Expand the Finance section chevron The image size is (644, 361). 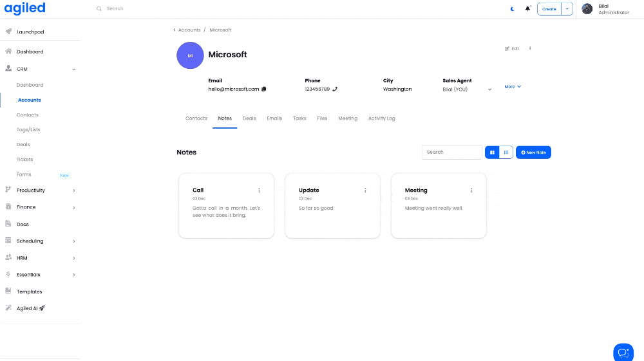tap(74, 208)
